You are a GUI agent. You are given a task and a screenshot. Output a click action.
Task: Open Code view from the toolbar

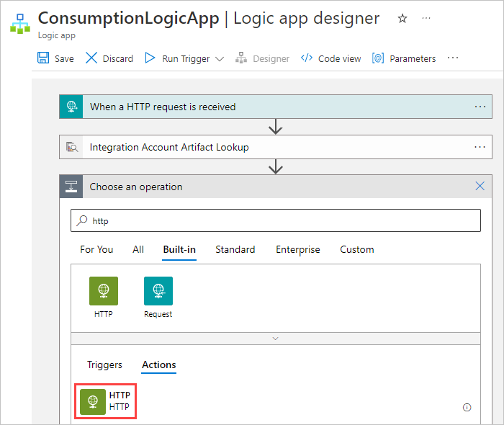point(331,58)
